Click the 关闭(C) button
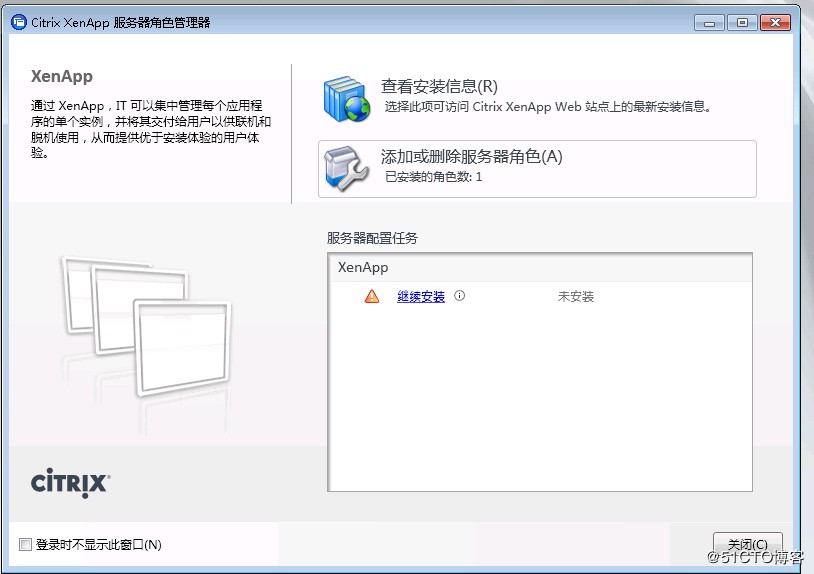Image resolution: width=814 pixels, height=574 pixels. pos(748,544)
